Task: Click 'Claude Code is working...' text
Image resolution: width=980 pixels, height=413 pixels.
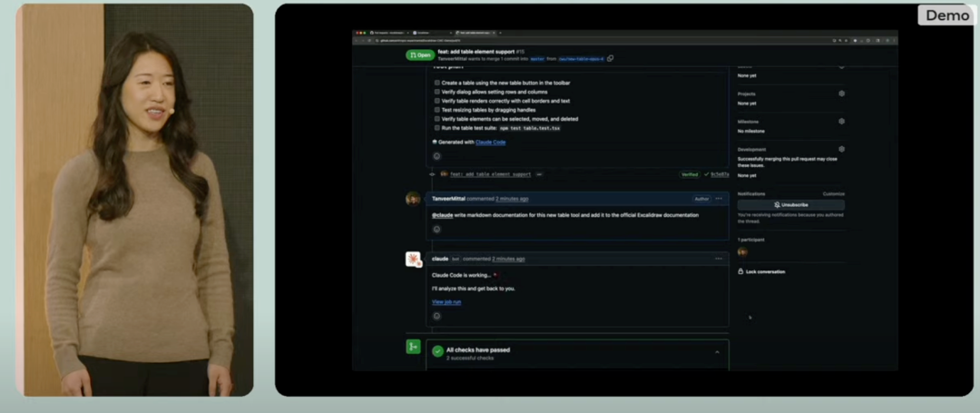Action: 461,275
